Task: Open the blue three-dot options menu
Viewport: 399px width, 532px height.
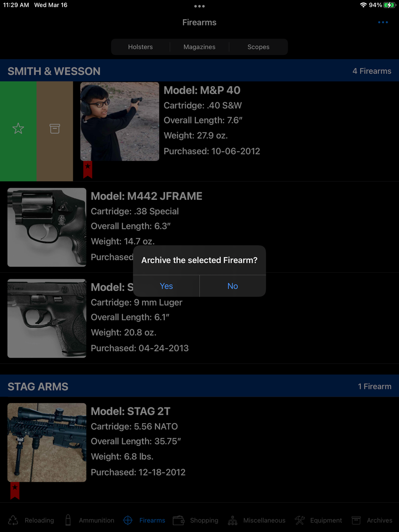Action: [x=383, y=22]
